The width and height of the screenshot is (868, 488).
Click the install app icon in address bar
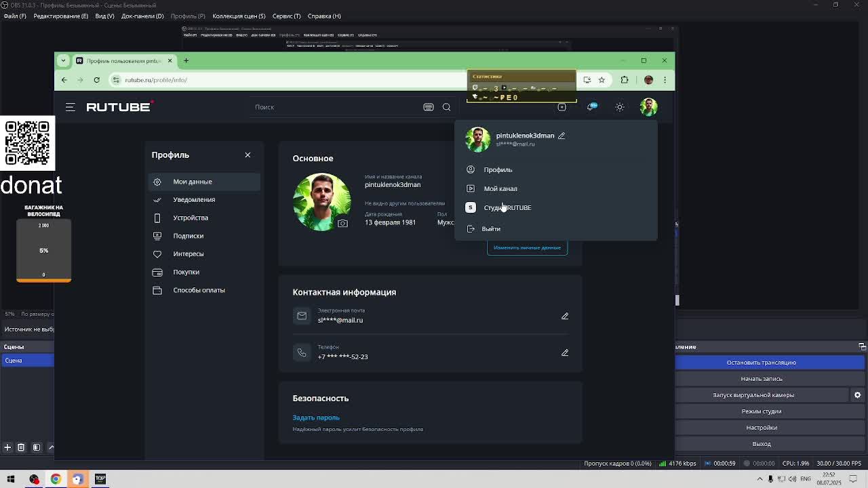point(587,80)
